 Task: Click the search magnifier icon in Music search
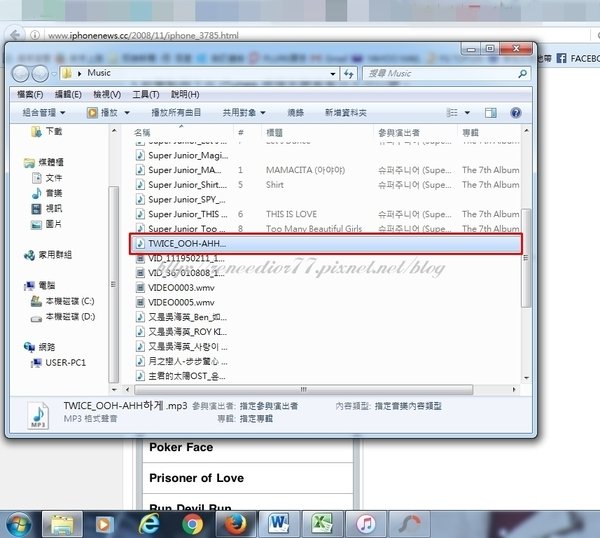(x=522, y=73)
